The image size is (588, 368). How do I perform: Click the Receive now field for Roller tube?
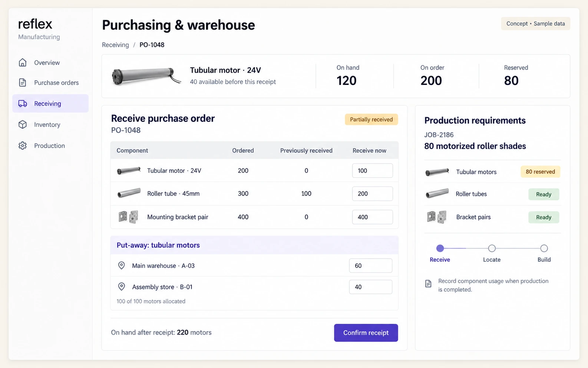(x=372, y=194)
